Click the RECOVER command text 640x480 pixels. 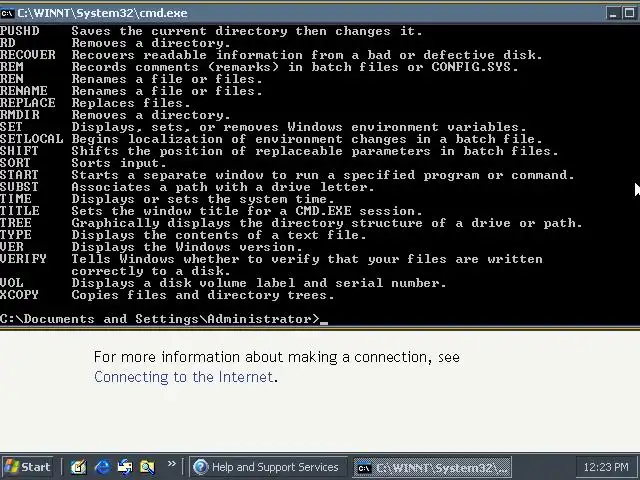click(28, 55)
